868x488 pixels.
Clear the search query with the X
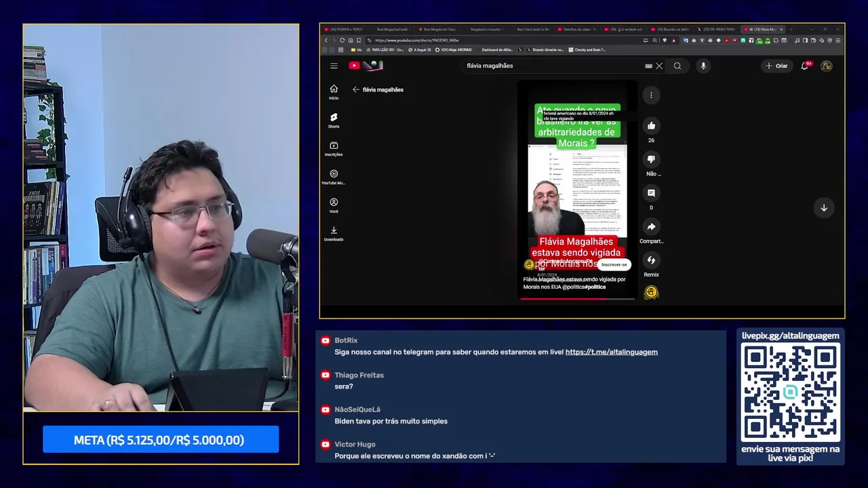(x=659, y=66)
